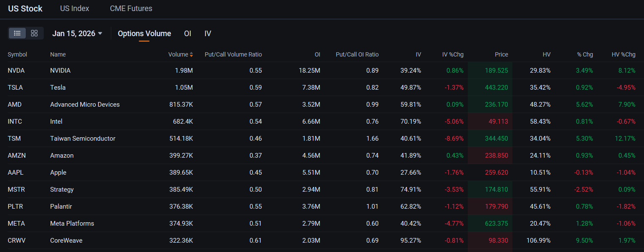644x252 pixels.
Task: Click Meta's price 623.375
Action: [x=496, y=224]
